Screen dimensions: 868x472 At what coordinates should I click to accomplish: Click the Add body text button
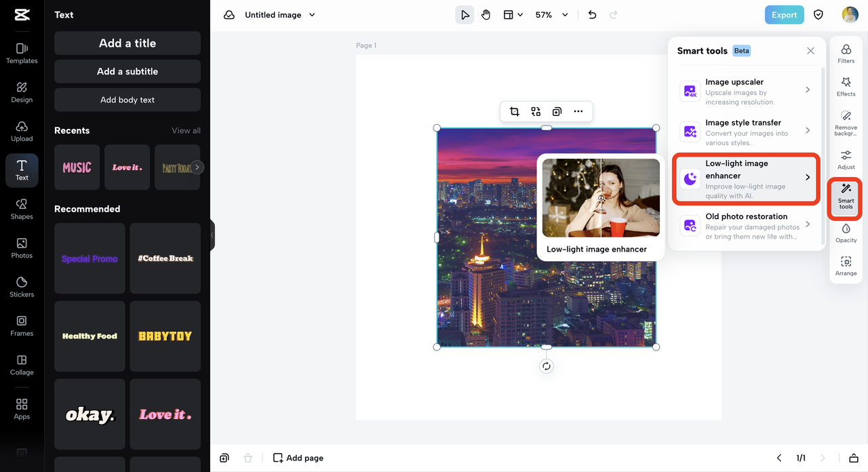[127, 100]
